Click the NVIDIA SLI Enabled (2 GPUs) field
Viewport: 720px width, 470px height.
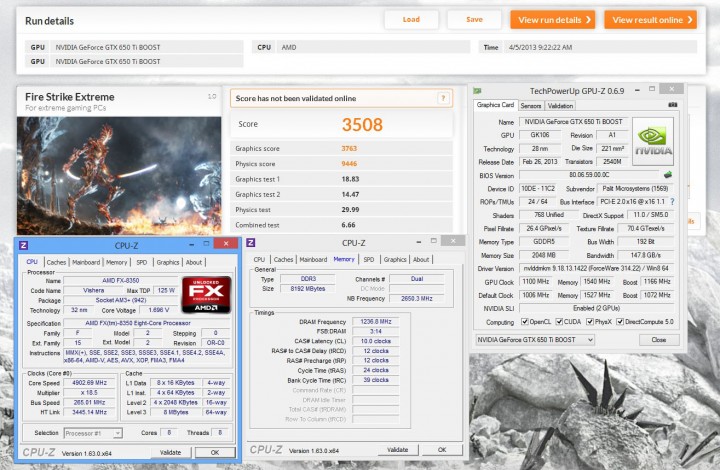coord(596,308)
